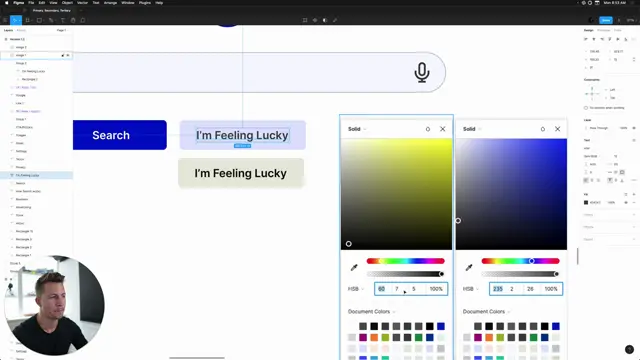Click the fill color swatch in Fill section
640x360 pixels.
click(586, 202)
